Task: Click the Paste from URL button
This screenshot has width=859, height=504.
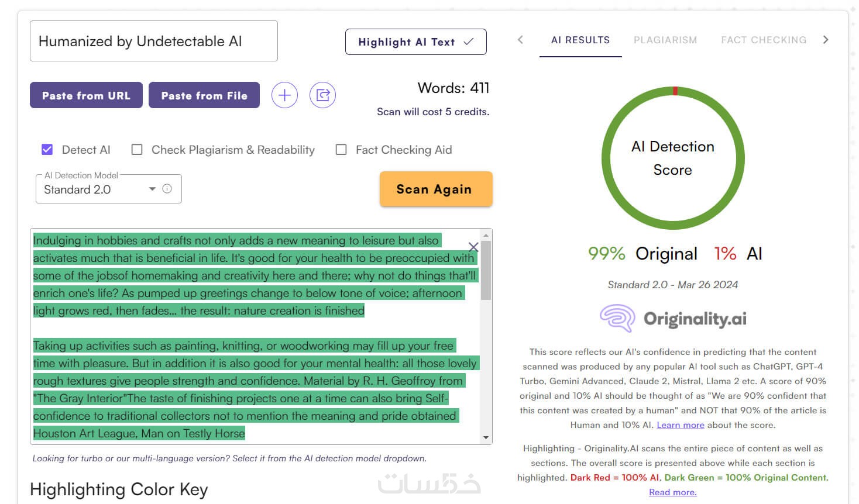Action: point(86,95)
